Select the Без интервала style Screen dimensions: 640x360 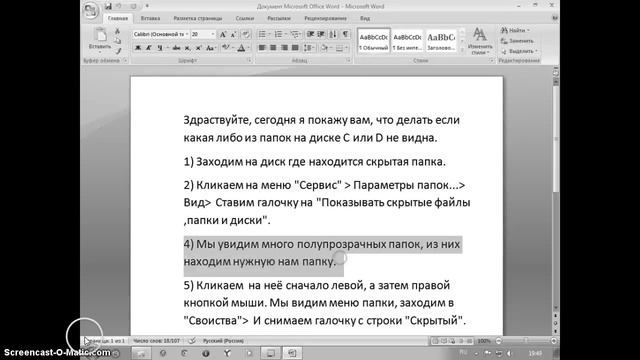click(x=407, y=41)
